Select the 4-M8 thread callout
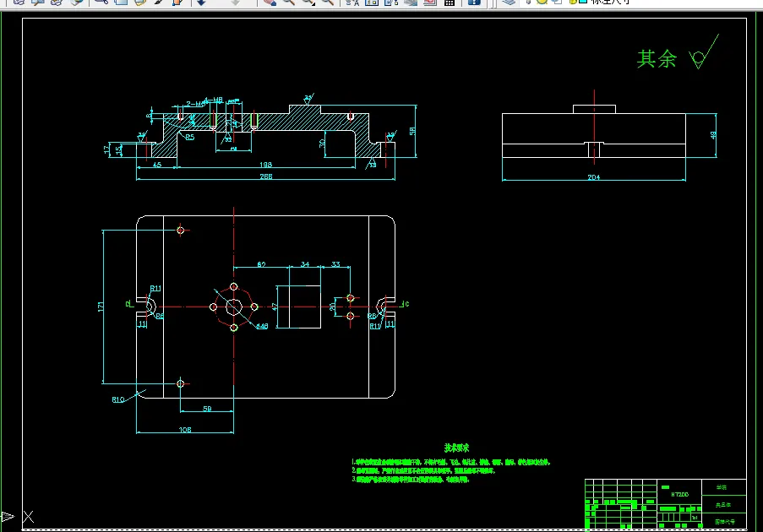 click(x=213, y=100)
